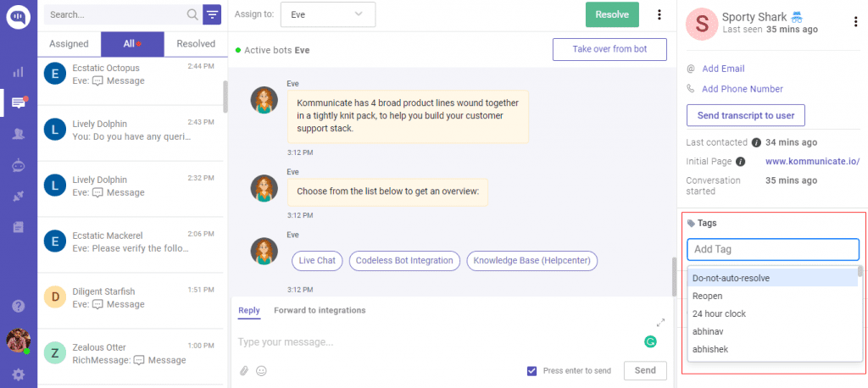Expand the reply editor arrows icon

coord(660,322)
